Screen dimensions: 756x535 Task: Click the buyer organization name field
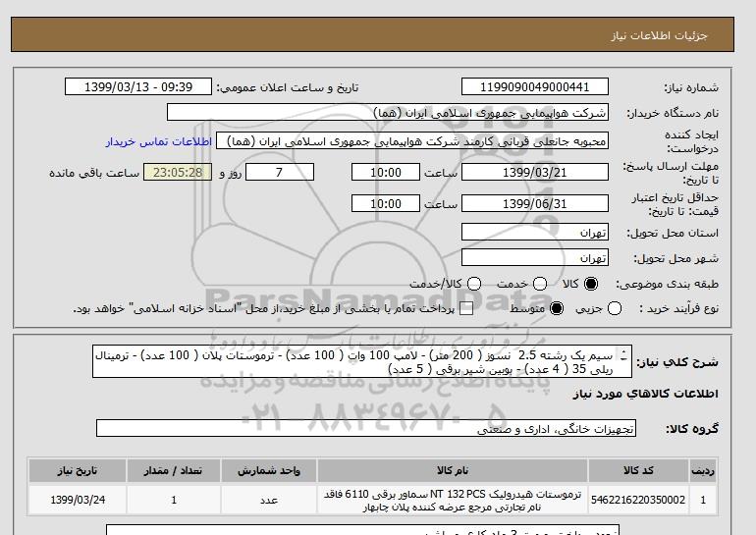click(x=388, y=112)
